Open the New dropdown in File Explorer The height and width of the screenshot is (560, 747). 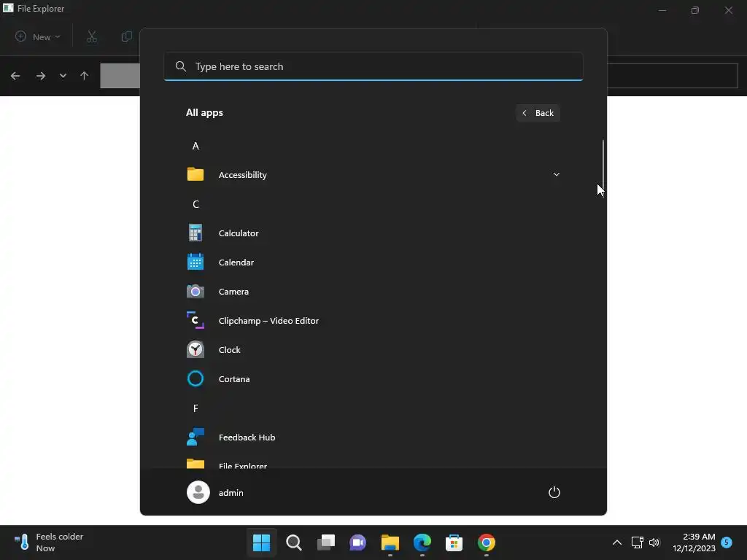(x=38, y=36)
